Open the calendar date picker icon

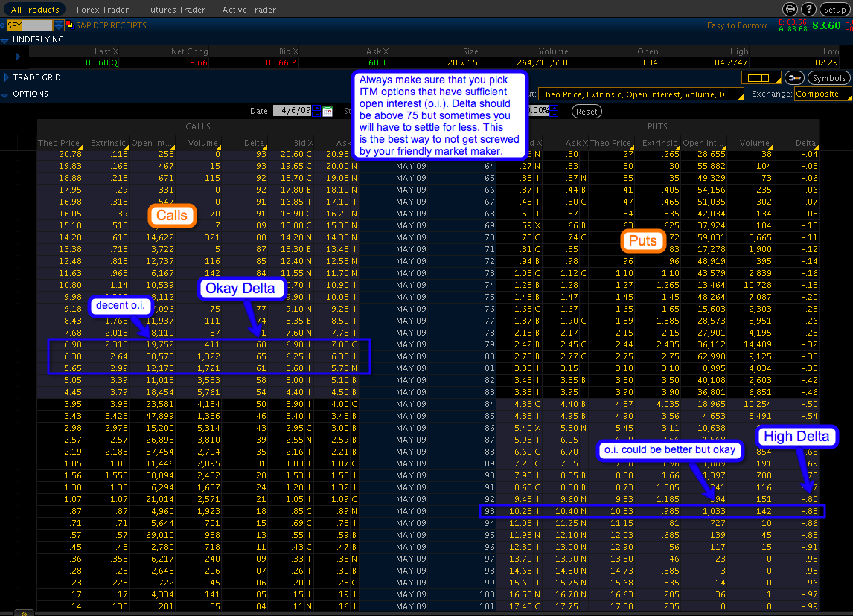[x=328, y=111]
